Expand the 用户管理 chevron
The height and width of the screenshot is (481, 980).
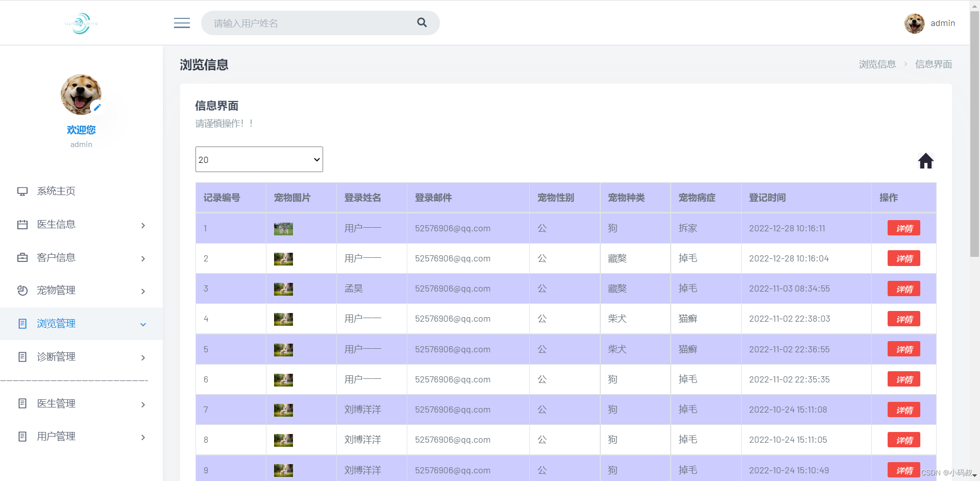143,437
